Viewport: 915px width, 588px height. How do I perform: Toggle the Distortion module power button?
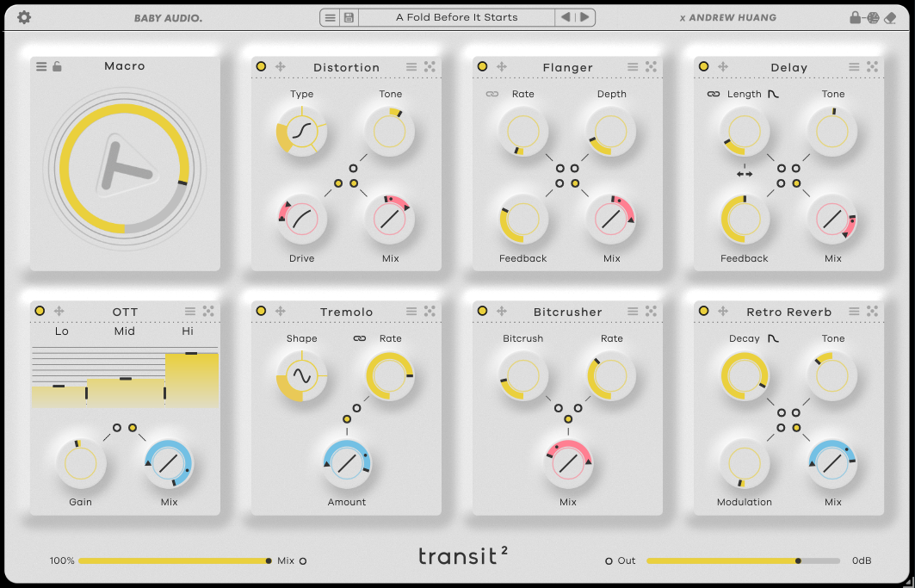[x=261, y=66]
